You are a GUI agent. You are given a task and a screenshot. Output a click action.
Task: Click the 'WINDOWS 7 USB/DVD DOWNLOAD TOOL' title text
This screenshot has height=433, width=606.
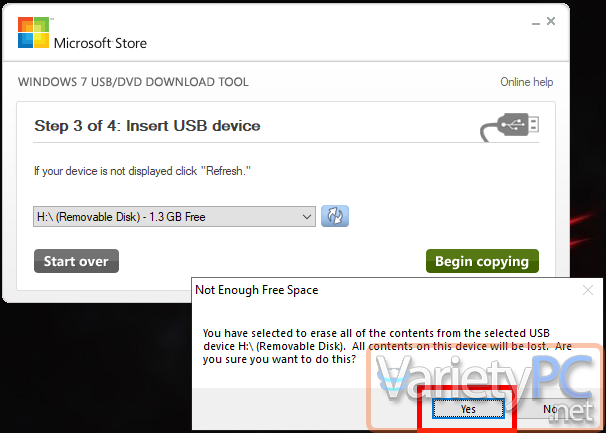pos(133,82)
